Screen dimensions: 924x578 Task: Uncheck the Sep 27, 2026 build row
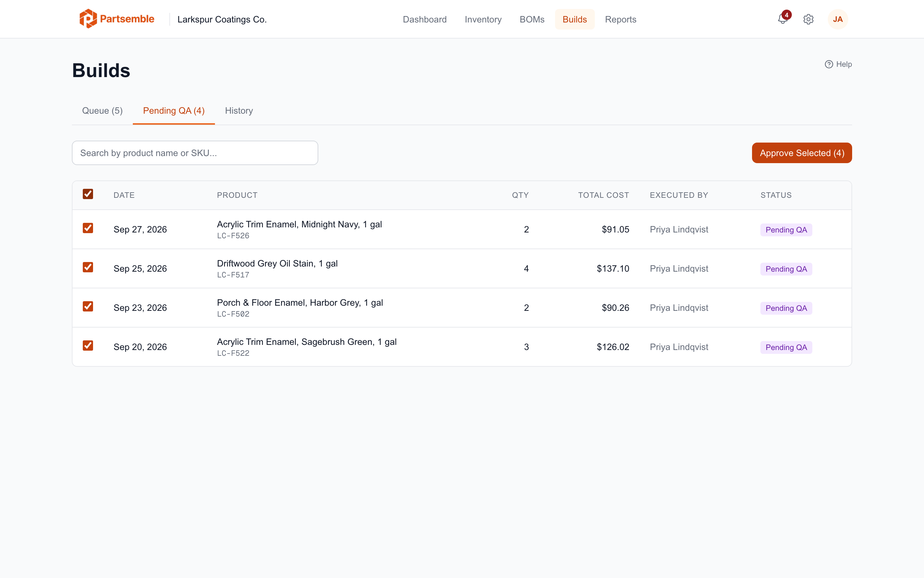[88, 228]
